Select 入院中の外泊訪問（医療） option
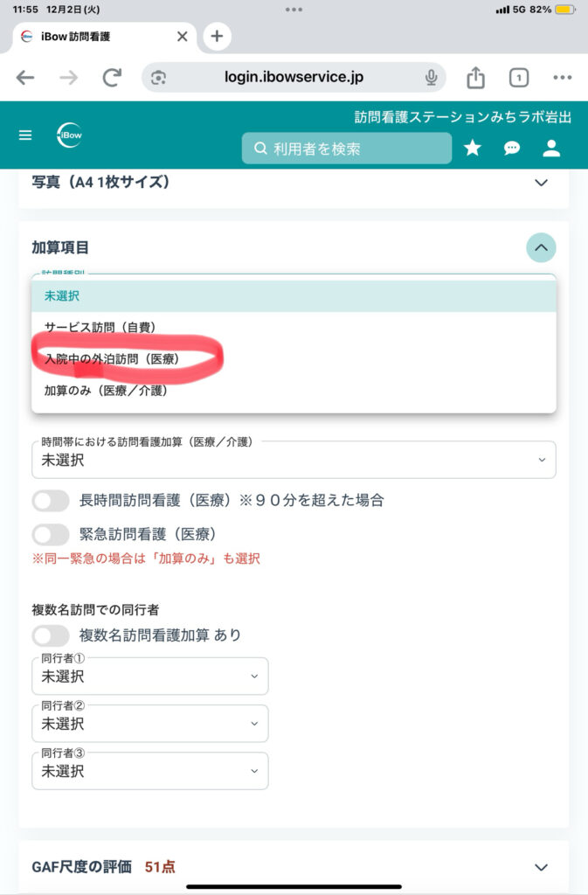588x895 pixels. [118, 359]
